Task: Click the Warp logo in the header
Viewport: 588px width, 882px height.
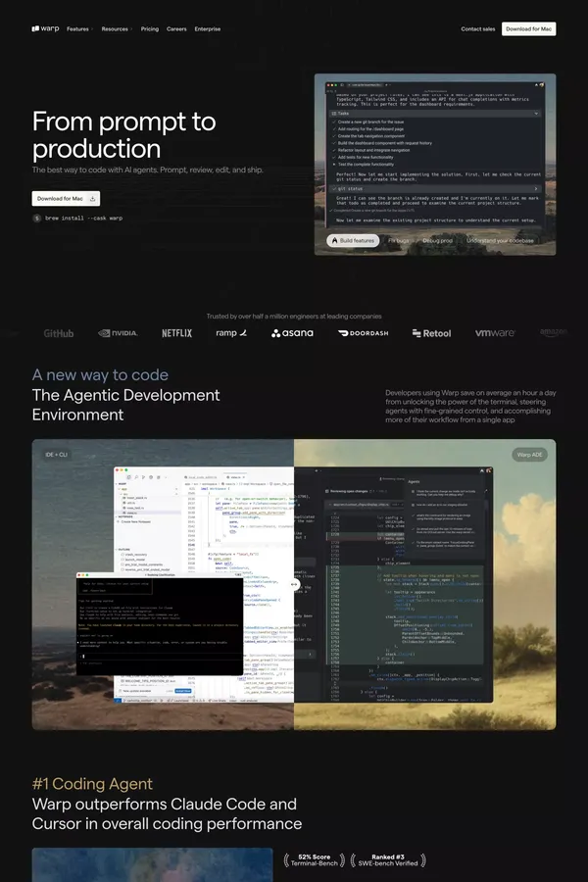Action: (45, 28)
